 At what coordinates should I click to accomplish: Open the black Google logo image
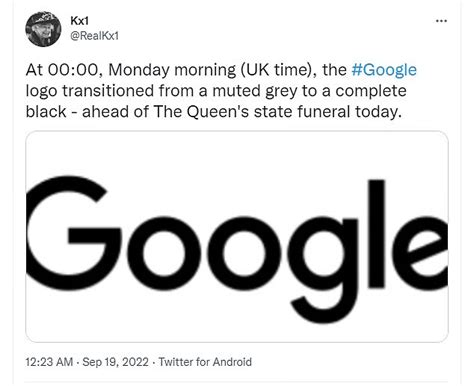point(237,236)
